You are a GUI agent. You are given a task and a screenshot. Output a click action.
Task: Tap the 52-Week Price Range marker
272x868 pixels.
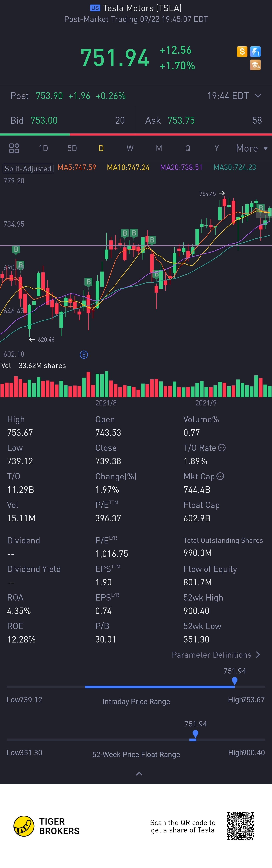(195, 734)
